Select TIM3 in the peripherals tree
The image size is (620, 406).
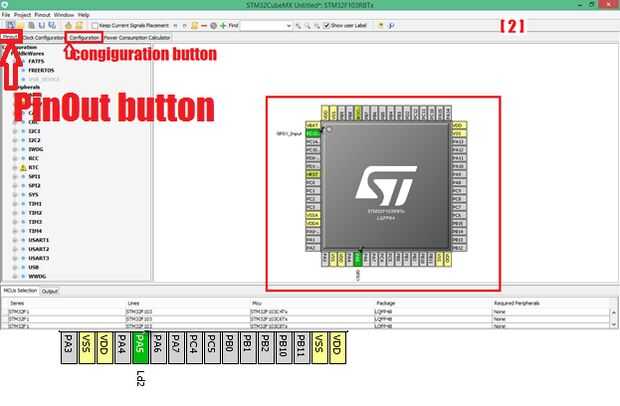click(35, 222)
